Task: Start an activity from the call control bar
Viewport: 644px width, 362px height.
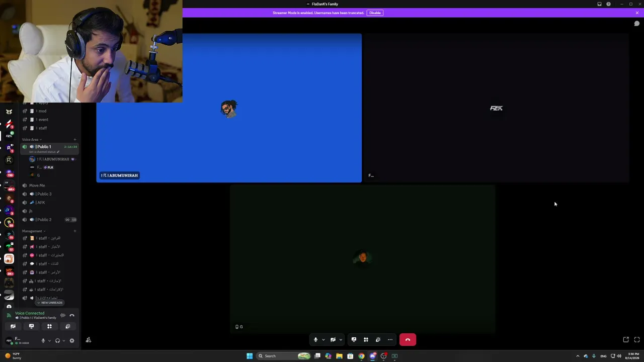Action: pos(366,340)
